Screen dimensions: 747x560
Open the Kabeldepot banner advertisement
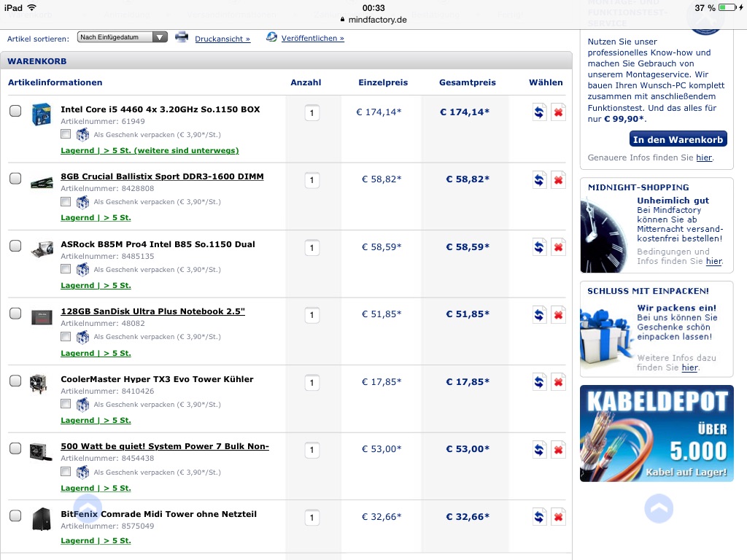tap(657, 433)
